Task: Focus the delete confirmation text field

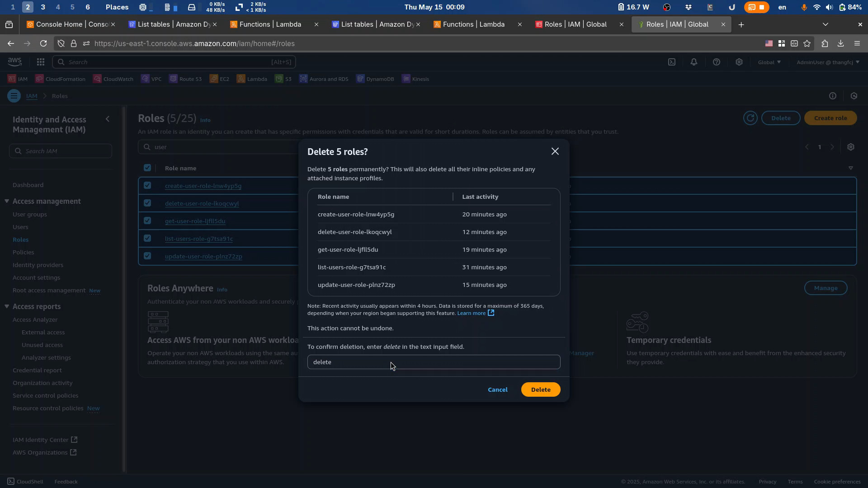Action: pyautogui.click(x=434, y=362)
